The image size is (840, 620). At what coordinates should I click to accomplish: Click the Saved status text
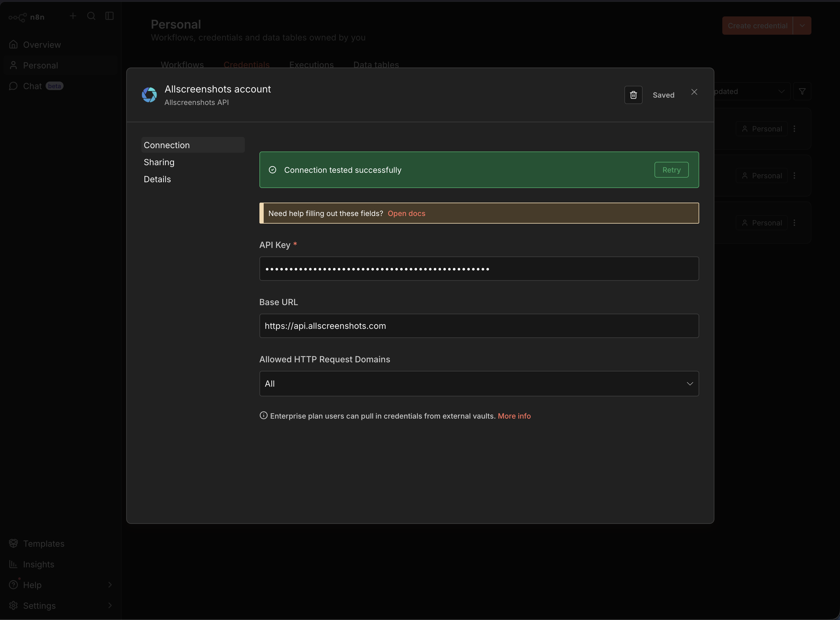tap(663, 95)
